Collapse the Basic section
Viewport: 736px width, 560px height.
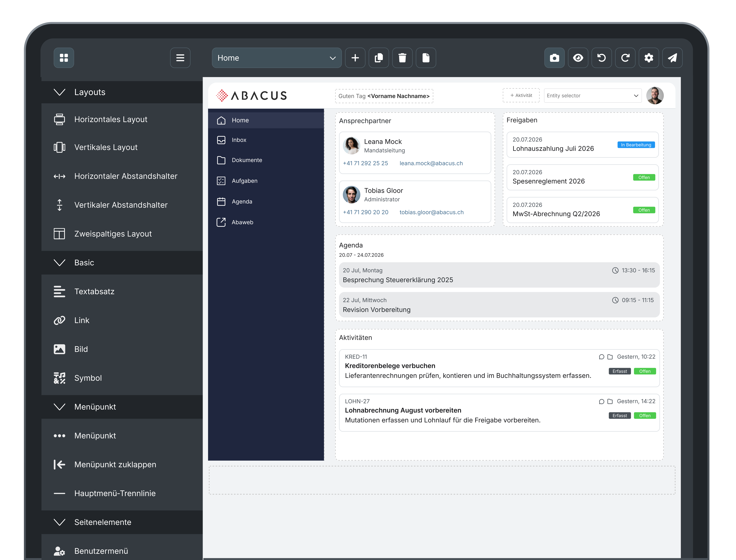[x=122, y=263]
